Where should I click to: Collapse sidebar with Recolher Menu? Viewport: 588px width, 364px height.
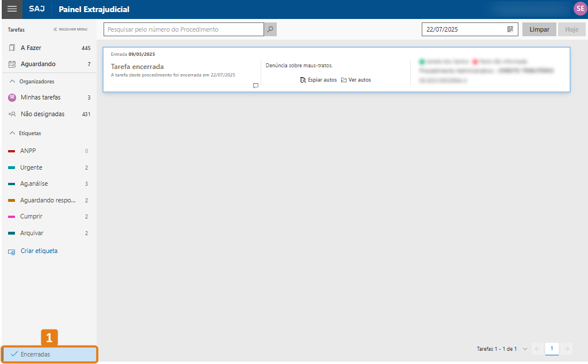tap(70, 29)
